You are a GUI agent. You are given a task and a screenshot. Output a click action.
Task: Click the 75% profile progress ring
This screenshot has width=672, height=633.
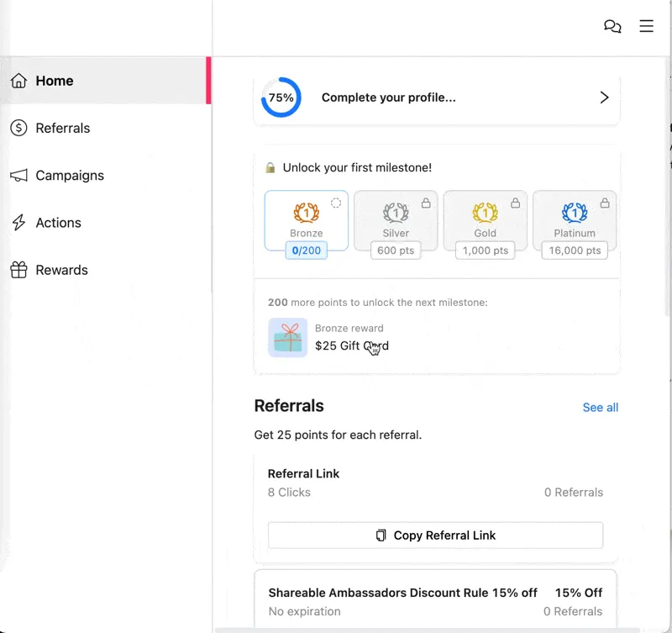(281, 98)
